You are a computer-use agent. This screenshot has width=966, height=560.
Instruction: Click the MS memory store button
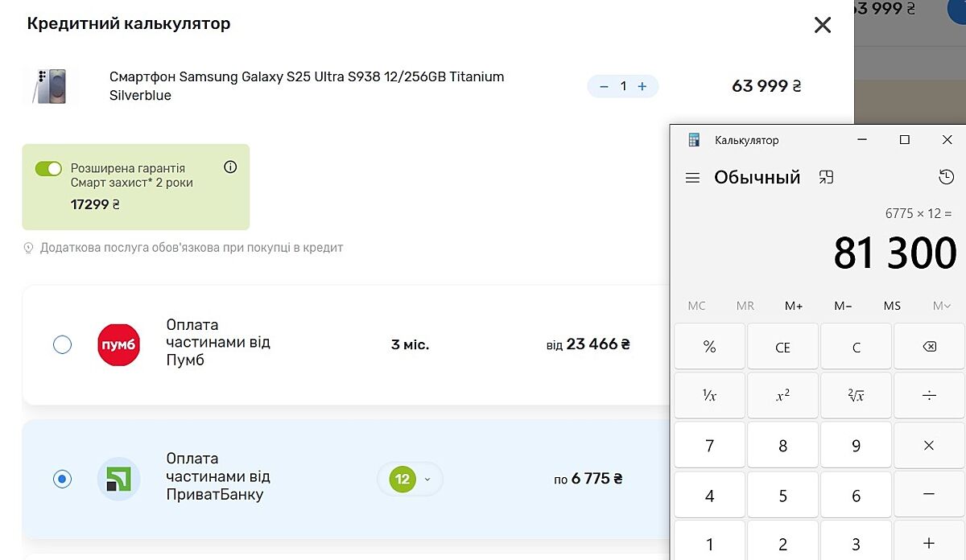(x=892, y=306)
